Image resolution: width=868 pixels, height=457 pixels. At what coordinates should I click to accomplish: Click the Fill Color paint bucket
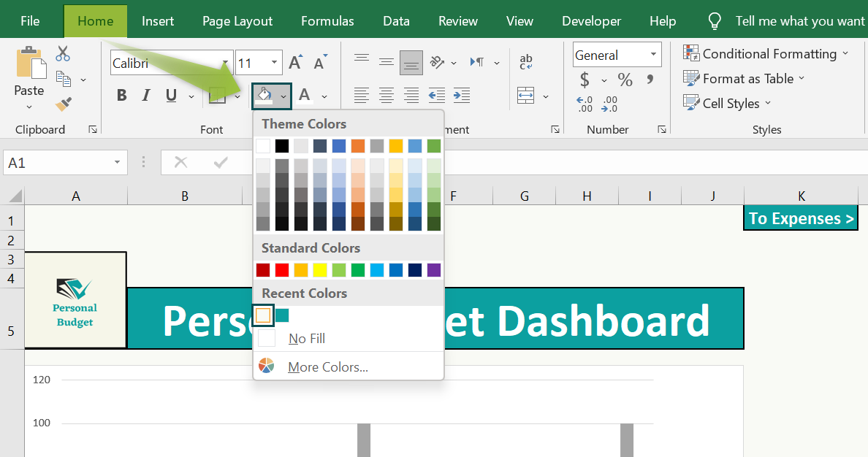[x=264, y=95]
